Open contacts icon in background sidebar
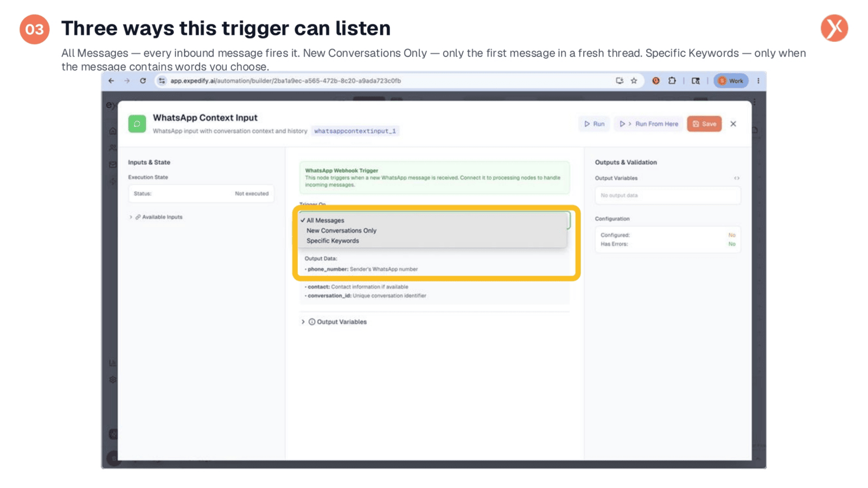 113,147
